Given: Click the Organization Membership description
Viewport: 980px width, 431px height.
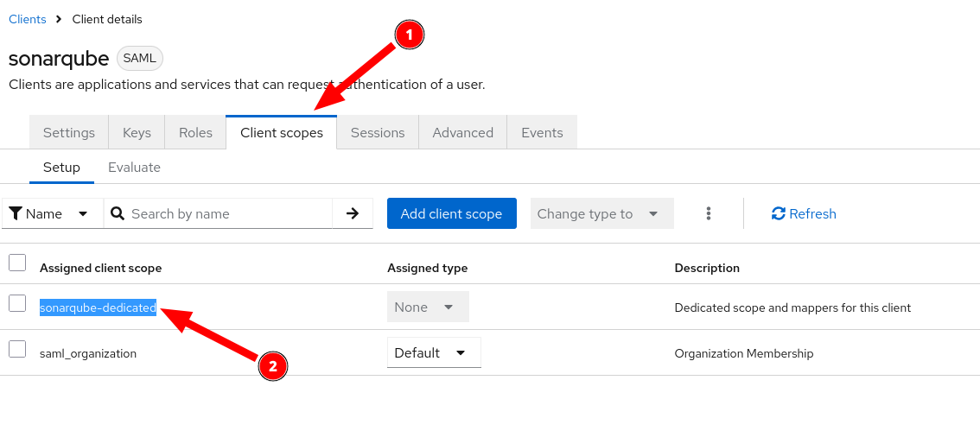Looking at the screenshot, I should tap(744, 353).
